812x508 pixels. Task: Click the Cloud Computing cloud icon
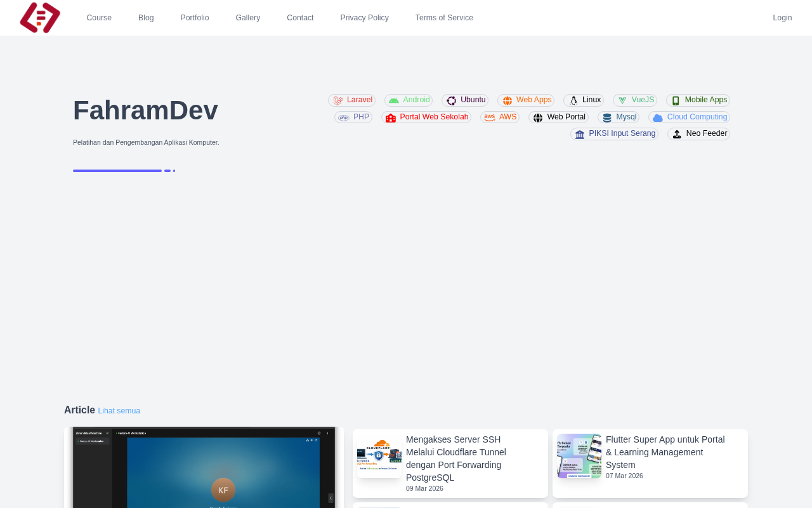(658, 117)
